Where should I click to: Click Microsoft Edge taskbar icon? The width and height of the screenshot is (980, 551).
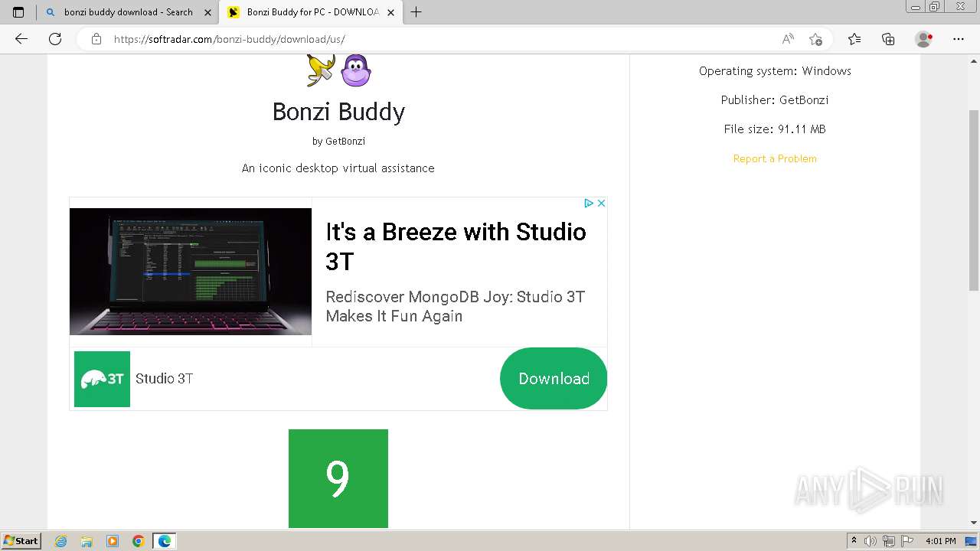click(x=165, y=541)
